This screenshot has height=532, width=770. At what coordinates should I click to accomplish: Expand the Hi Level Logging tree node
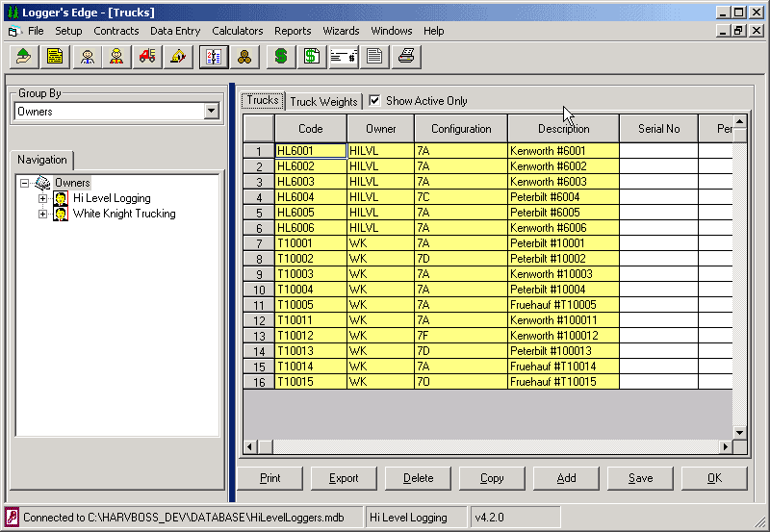42,198
